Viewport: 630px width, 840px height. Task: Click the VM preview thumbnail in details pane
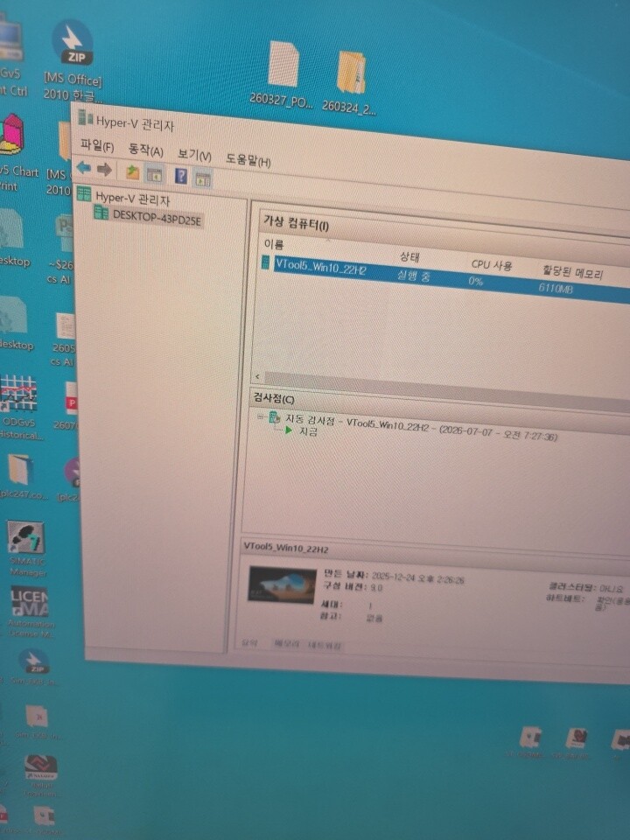coord(283,585)
